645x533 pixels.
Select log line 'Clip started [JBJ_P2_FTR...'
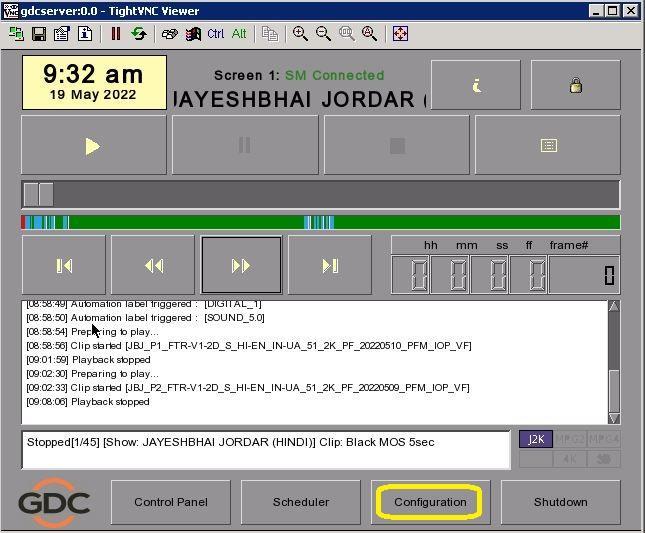[x=248, y=387]
